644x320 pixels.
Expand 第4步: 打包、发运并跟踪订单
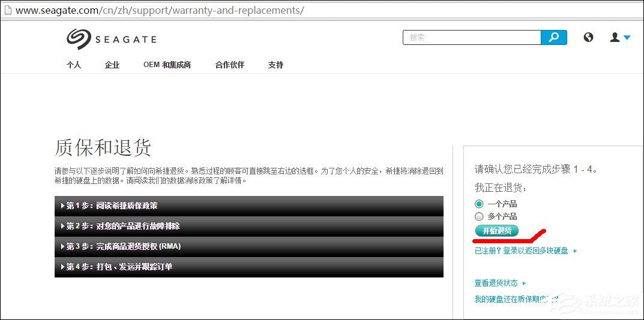(x=248, y=267)
